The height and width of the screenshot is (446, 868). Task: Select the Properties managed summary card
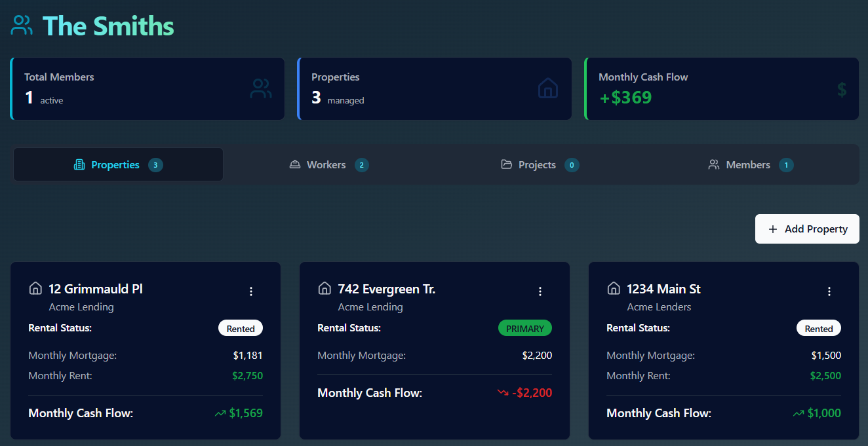pyautogui.click(x=435, y=88)
